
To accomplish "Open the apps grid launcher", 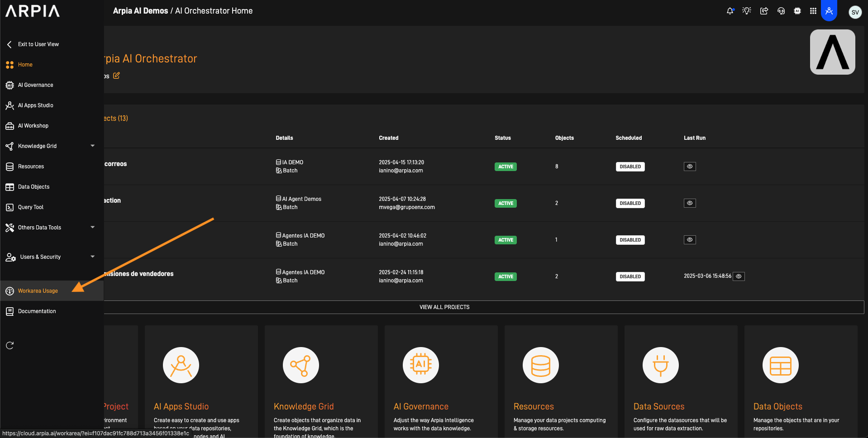I will tap(813, 11).
